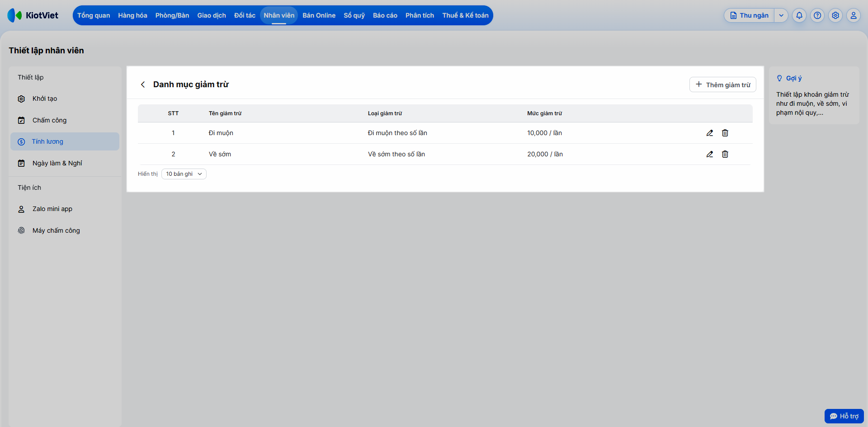Click the 10,000 / lần value
The image size is (868, 427).
544,133
